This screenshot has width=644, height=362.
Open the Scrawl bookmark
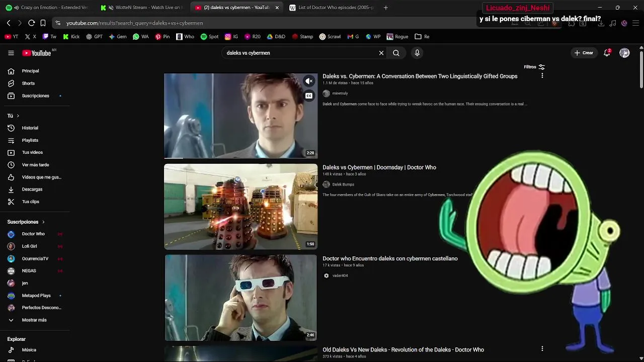pyautogui.click(x=330, y=37)
